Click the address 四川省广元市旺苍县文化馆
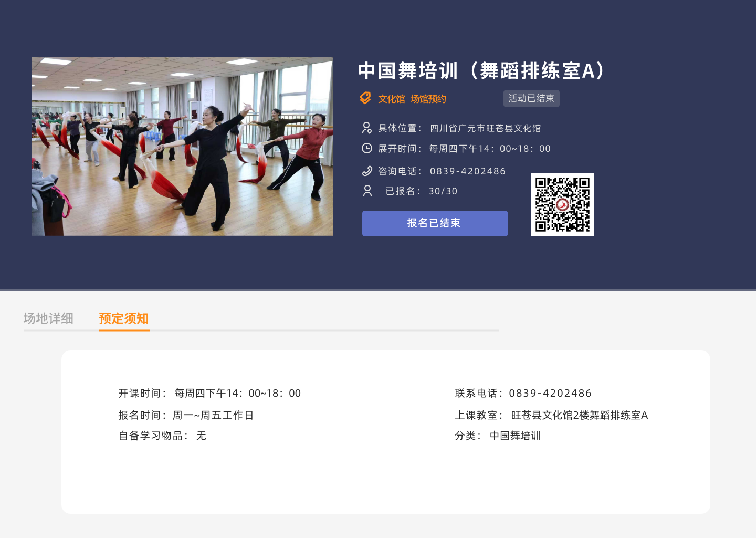The height and width of the screenshot is (538, 756). (x=486, y=128)
